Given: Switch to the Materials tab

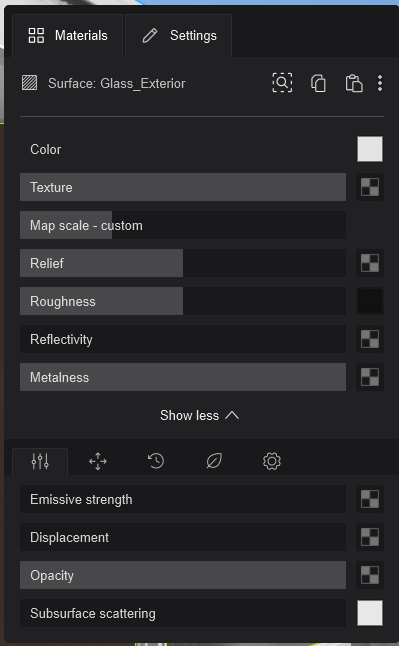Looking at the screenshot, I should (x=68, y=35).
